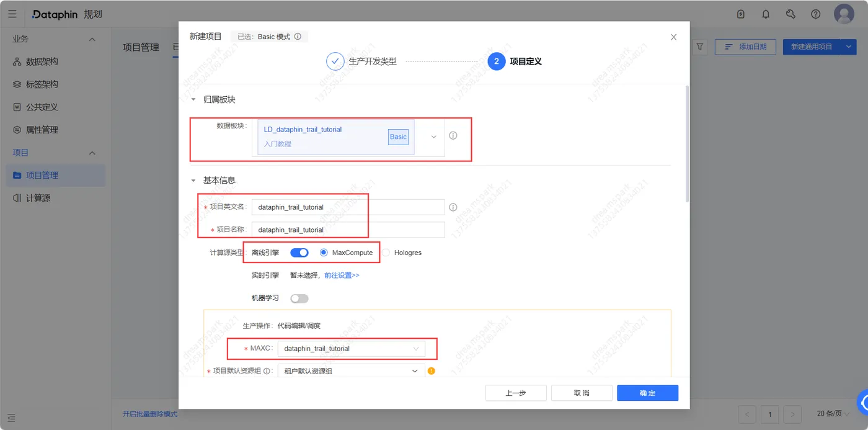Click the 开启批量删除模式 link

(x=150, y=414)
